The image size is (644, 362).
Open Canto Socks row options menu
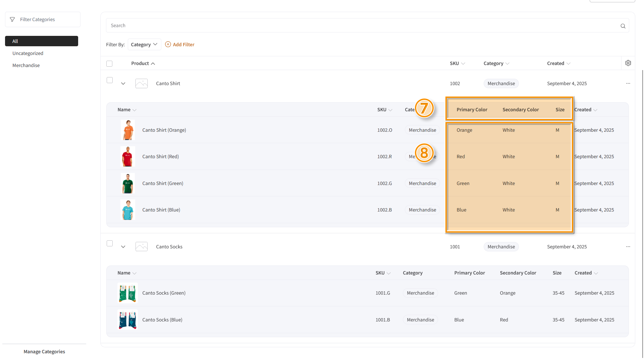pyautogui.click(x=628, y=247)
